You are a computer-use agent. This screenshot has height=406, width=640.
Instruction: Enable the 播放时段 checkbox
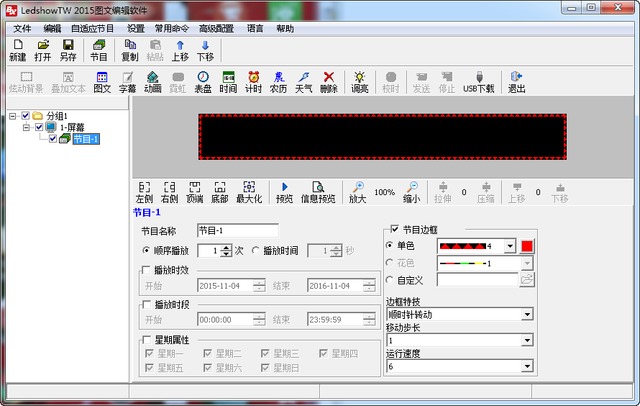pyautogui.click(x=146, y=304)
